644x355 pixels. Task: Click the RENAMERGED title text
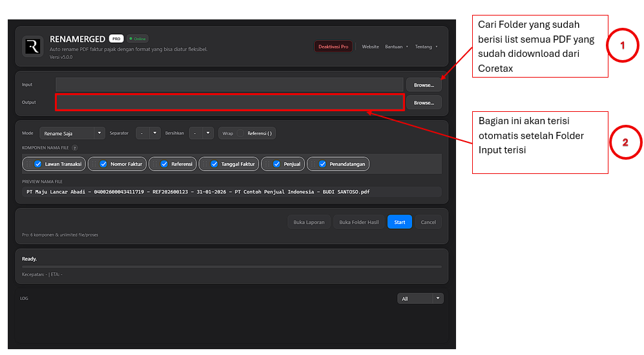[x=78, y=39]
